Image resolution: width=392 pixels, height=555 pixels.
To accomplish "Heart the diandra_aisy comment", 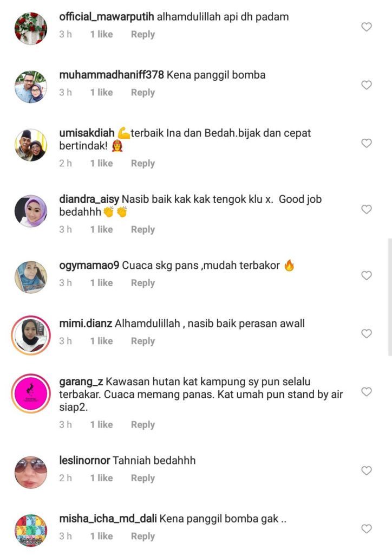I will (367, 209).
